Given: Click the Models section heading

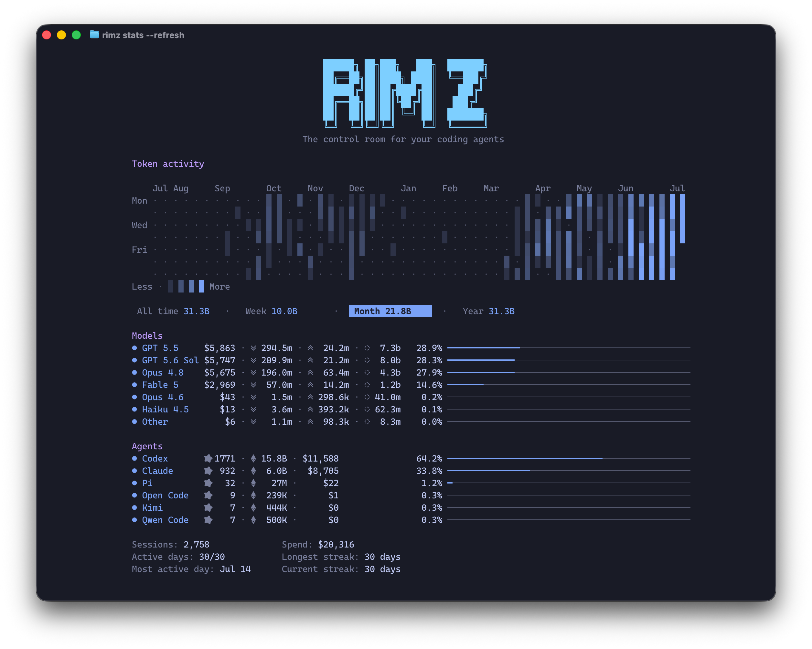Looking at the screenshot, I should 147,335.
